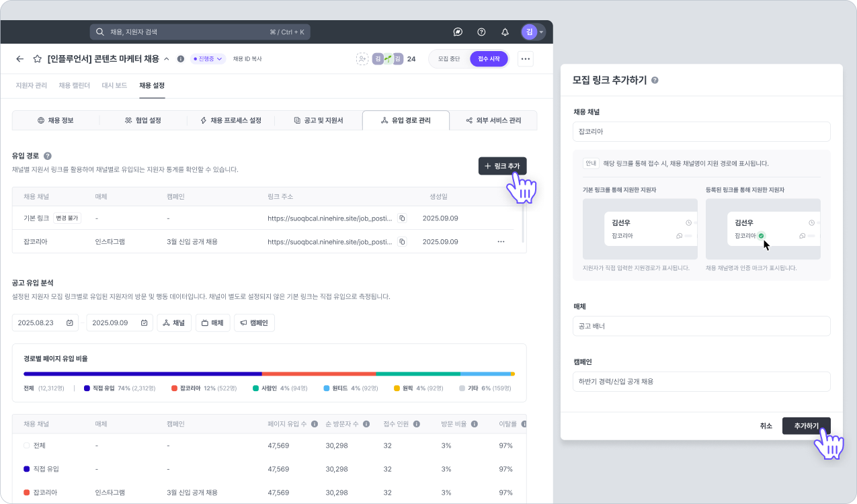Click the 등록된 링크 example thumbnail
The width and height of the screenshot is (857, 504).
pyautogui.click(x=763, y=229)
